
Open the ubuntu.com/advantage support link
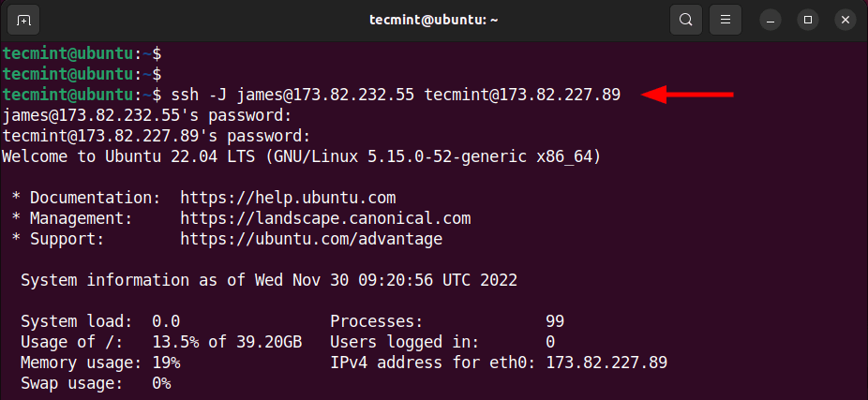311,239
